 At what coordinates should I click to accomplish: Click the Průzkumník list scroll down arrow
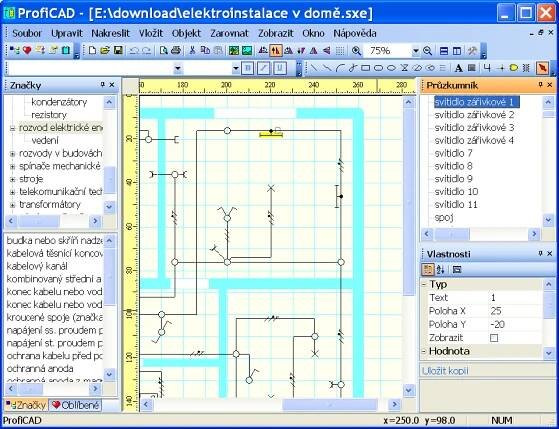[549, 220]
